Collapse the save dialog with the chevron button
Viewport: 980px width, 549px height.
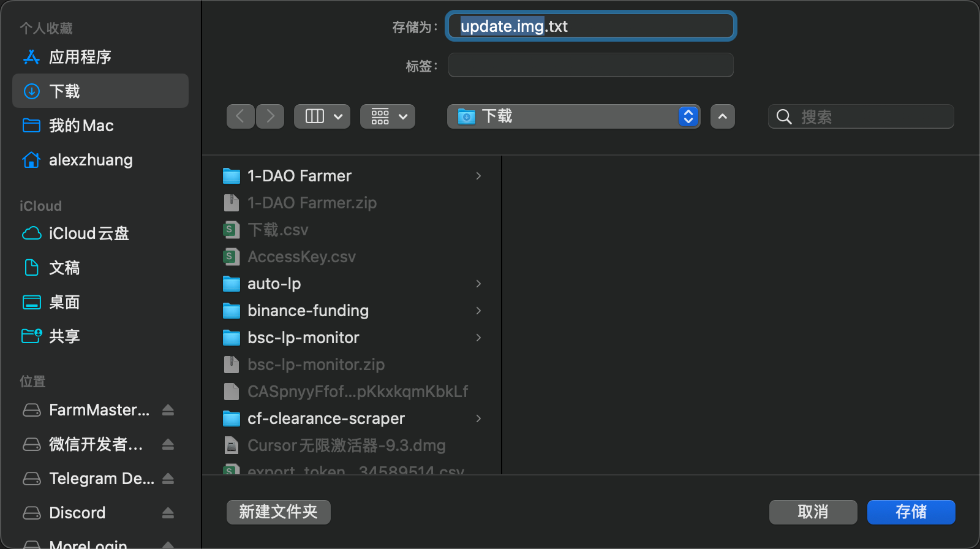(723, 116)
